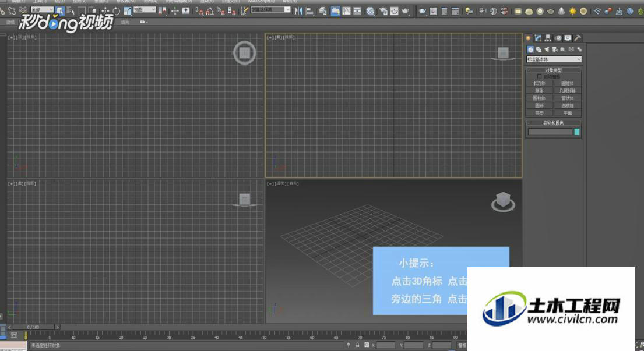Select the Cameras category icon
This screenshot has height=351, width=644.
point(555,49)
